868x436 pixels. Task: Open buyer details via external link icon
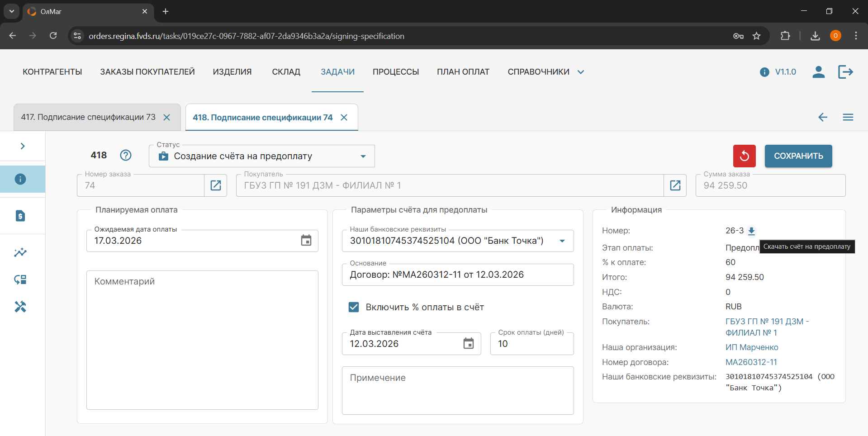pos(675,185)
